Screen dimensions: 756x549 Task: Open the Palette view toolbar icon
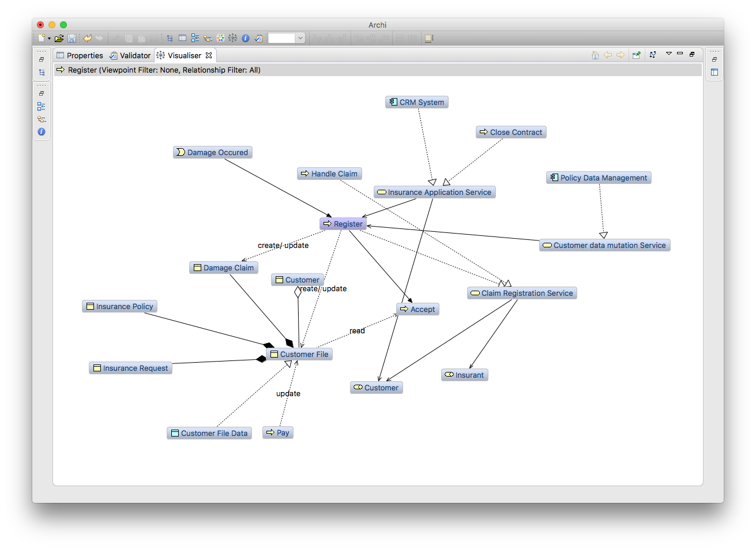click(220, 38)
